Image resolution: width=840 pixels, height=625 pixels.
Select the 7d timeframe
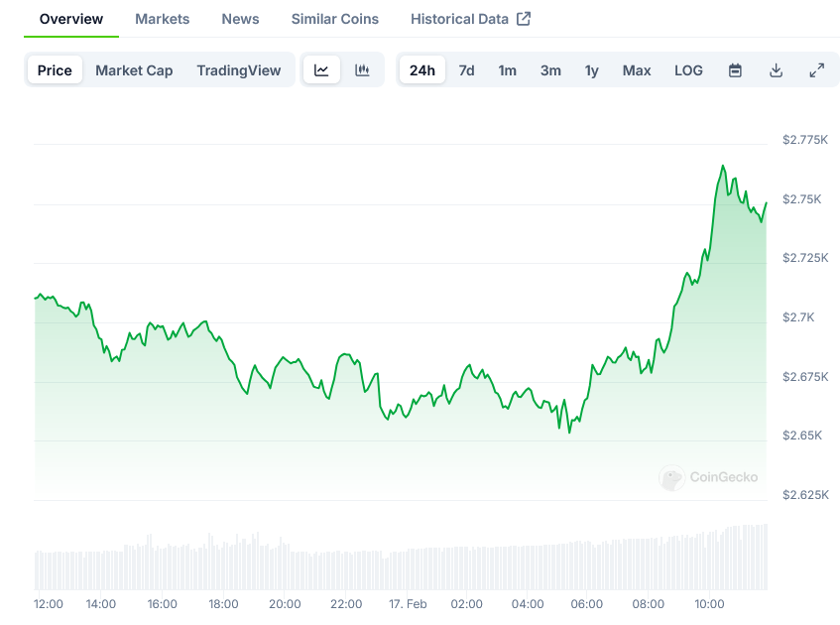click(466, 69)
